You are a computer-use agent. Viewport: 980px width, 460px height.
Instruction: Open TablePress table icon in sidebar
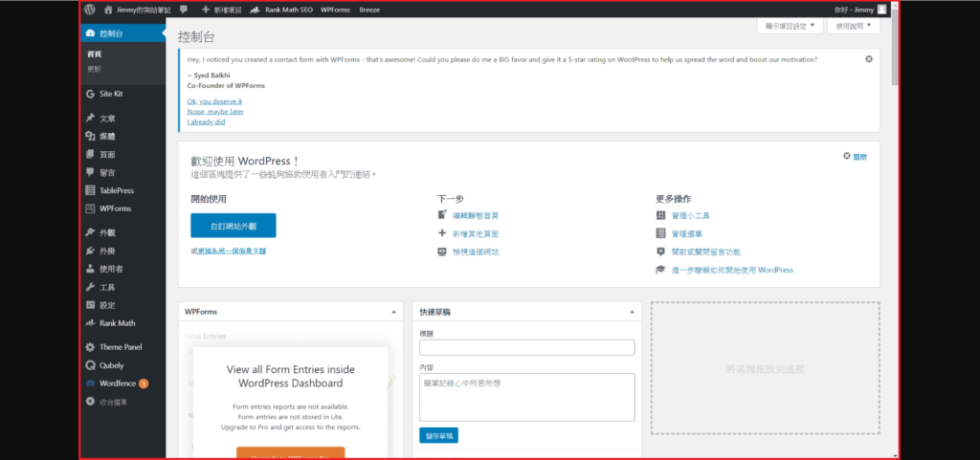[90, 190]
